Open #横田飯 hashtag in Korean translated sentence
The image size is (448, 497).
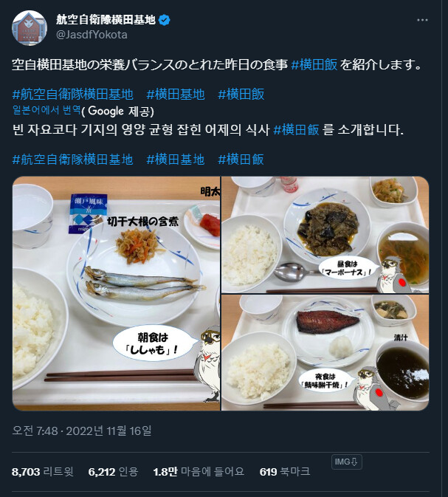(296, 130)
